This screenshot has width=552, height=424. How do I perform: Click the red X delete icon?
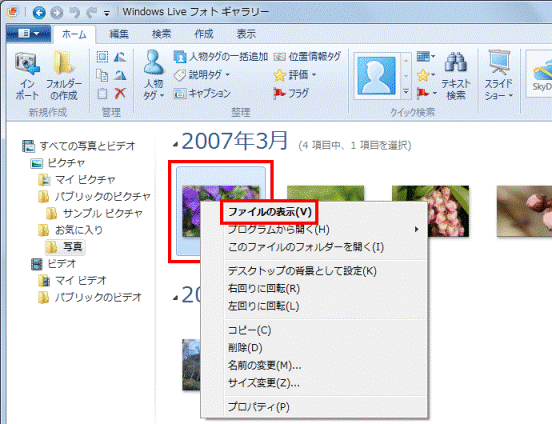(x=120, y=93)
